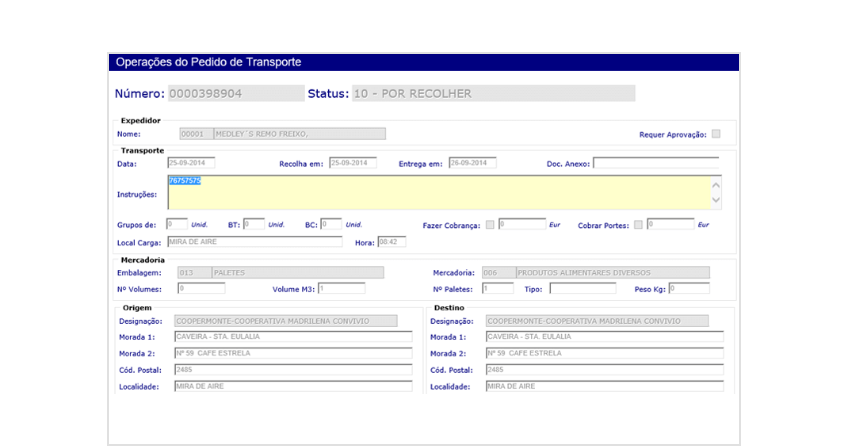Image resolution: width=848 pixels, height=446 pixels.
Task: Enable the Fazer Cobrança checkbox
Action: (489, 224)
